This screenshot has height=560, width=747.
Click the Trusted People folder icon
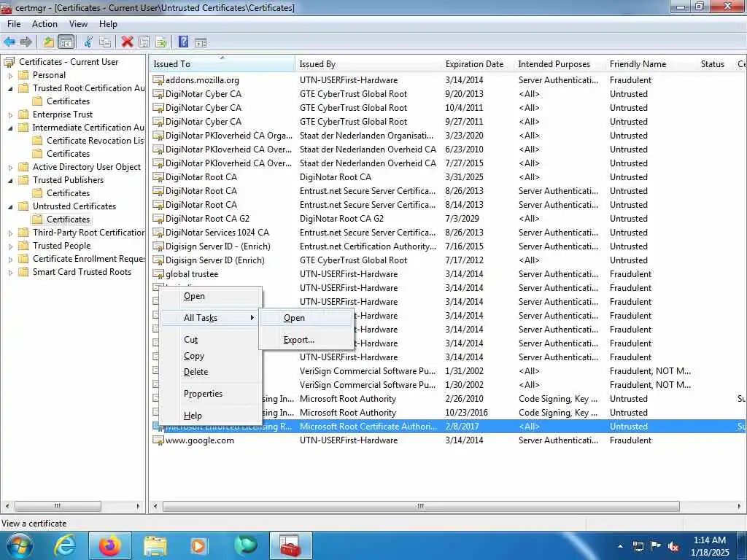tap(23, 246)
